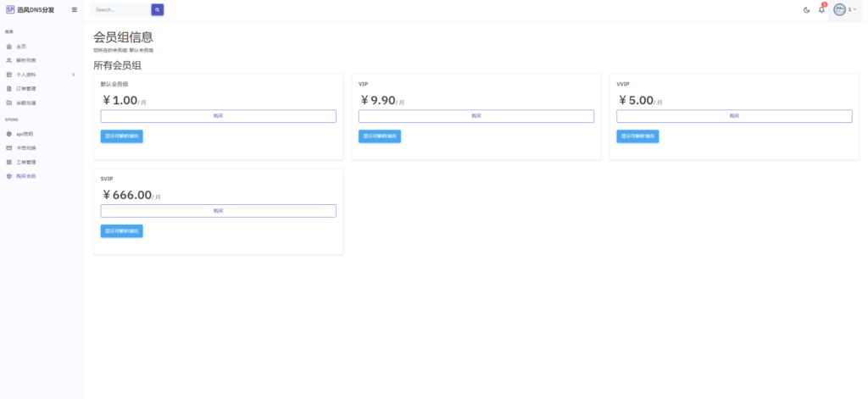Show resolvable domains for 默认会员组
The image size is (868, 399).
(x=121, y=136)
